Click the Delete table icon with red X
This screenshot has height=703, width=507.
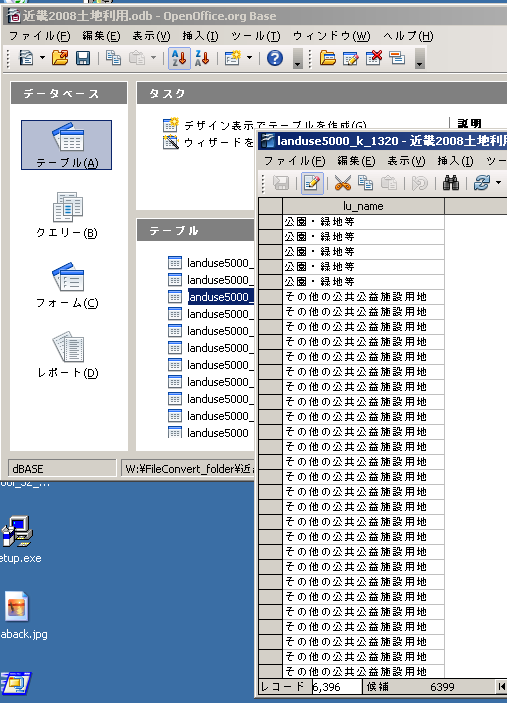374,58
